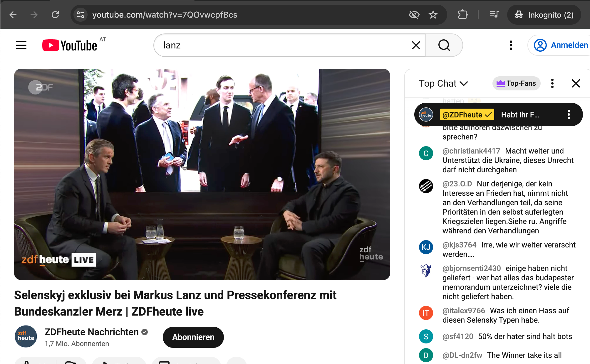Open ZDFheute Nachrichten channel link
This screenshot has width=590, height=364.
pos(91,332)
